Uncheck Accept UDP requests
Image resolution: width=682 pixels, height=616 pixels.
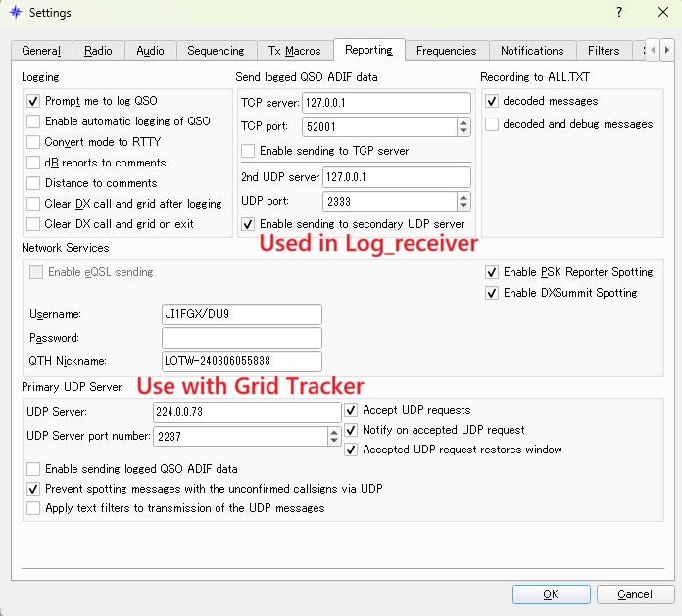[x=351, y=410]
